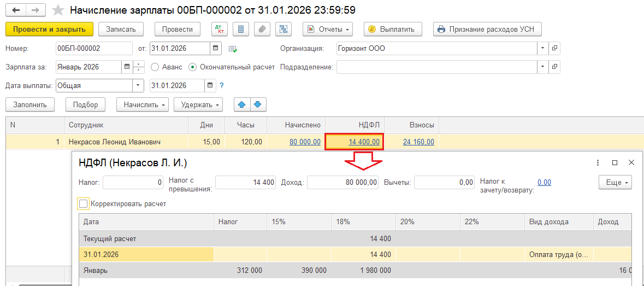Open attached files paperclip icon
This screenshot has height=286, width=644.
pyautogui.click(x=262, y=29)
